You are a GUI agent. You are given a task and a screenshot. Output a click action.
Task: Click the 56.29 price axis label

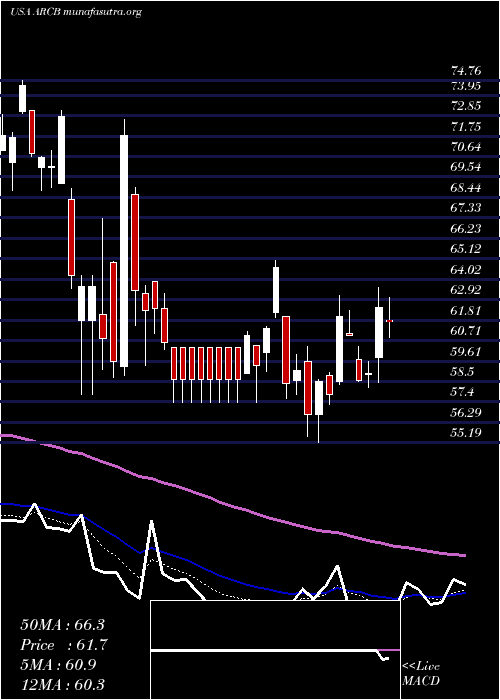[466, 412]
